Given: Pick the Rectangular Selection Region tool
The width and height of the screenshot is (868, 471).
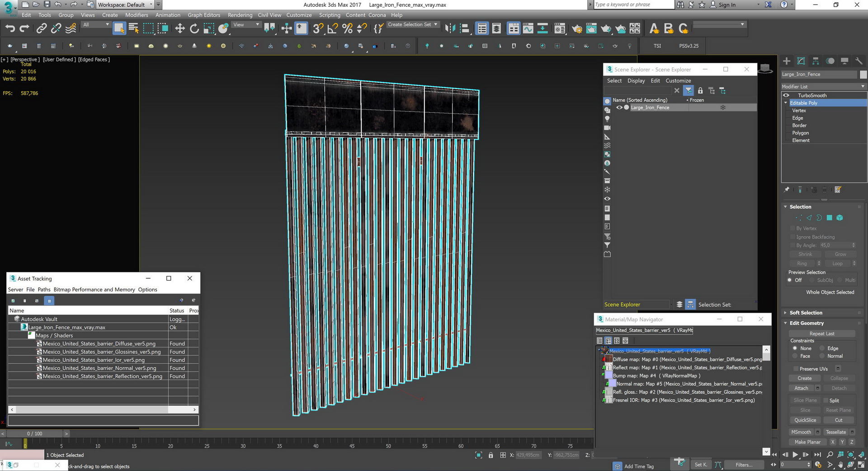Looking at the screenshot, I should [x=148, y=29].
